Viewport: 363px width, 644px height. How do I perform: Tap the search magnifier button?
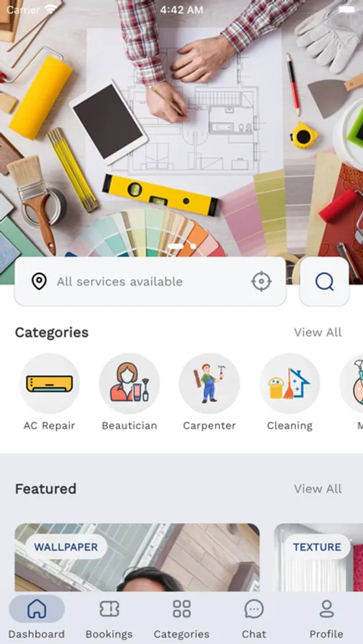click(x=324, y=282)
